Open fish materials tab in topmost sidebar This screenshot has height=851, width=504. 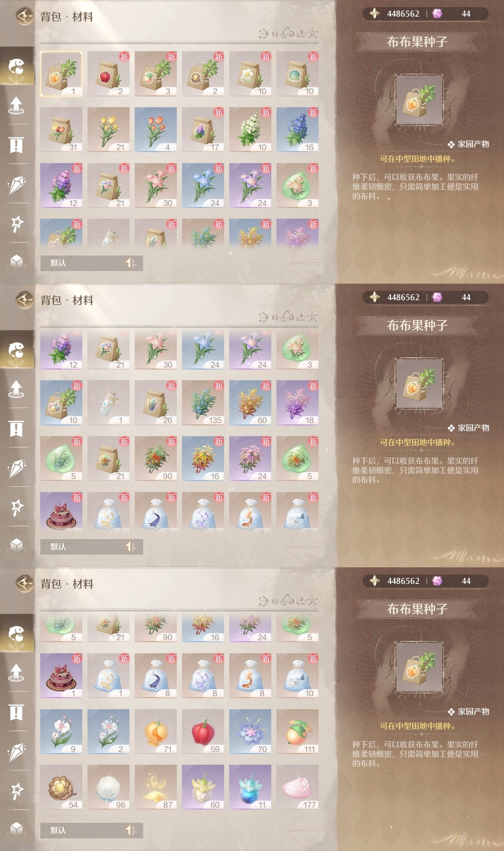point(17,66)
